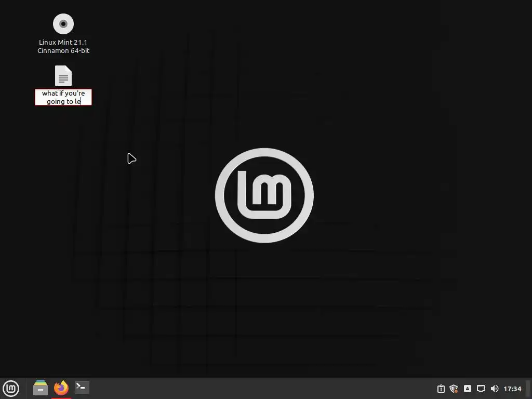
Task: Click the removable drives eject icon
Action: (467, 389)
